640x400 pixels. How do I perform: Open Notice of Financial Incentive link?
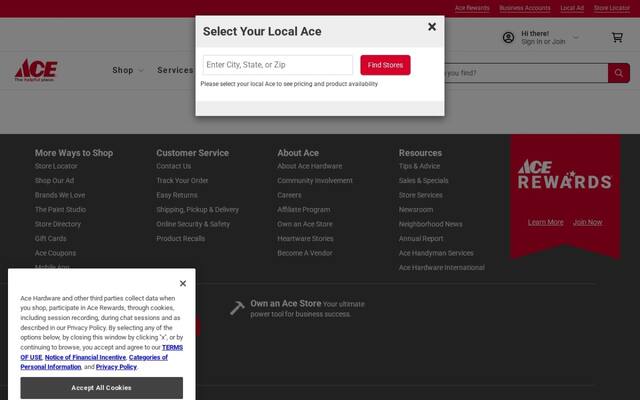coord(85,357)
